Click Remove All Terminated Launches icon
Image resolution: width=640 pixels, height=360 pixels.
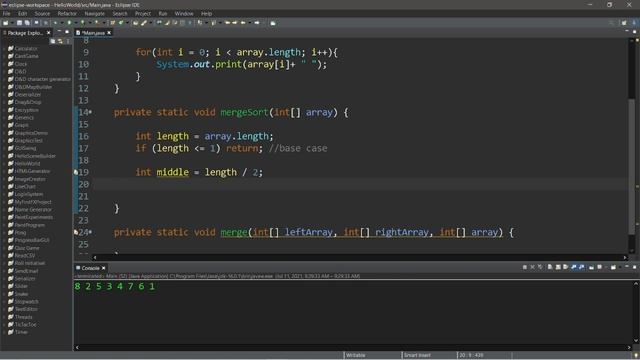[x=540, y=267]
